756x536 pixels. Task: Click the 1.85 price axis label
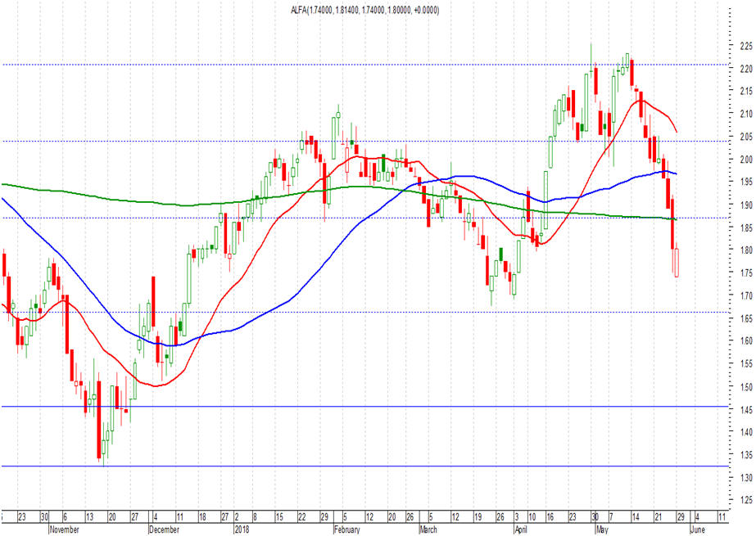click(746, 227)
